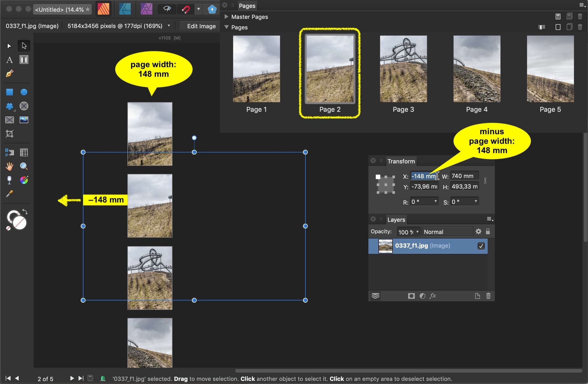The height and width of the screenshot is (384, 588).
Task: Toggle preview mode eye icon
Action: click(167, 9)
